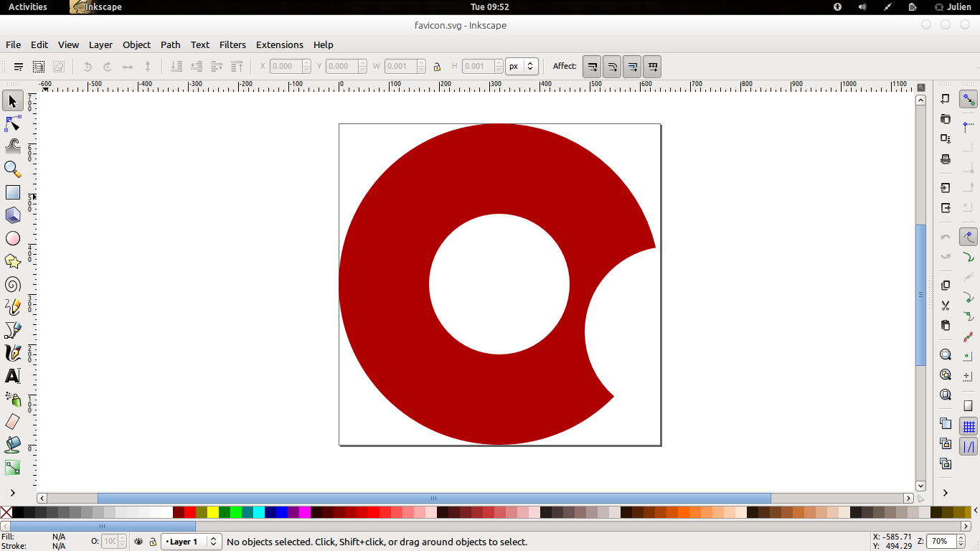Click the Export icon
Viewport: 980px width, 551px height.
pyautogui.click(x=946, y=208)
